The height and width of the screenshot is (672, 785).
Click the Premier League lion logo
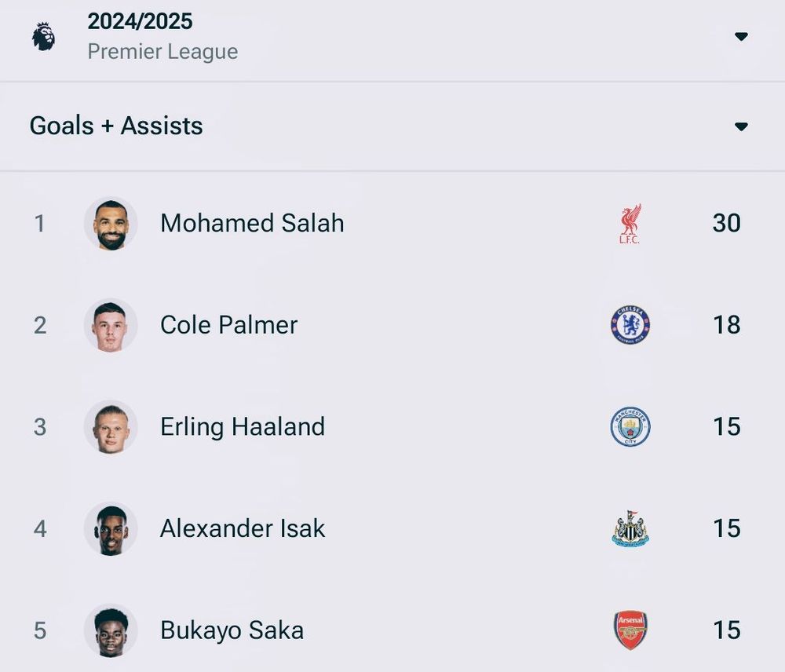[44, 36]
